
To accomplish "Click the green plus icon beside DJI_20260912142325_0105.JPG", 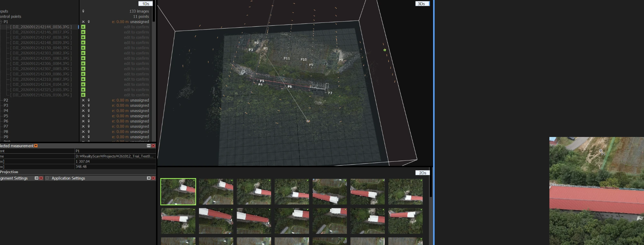I will (x=83, y=90).
